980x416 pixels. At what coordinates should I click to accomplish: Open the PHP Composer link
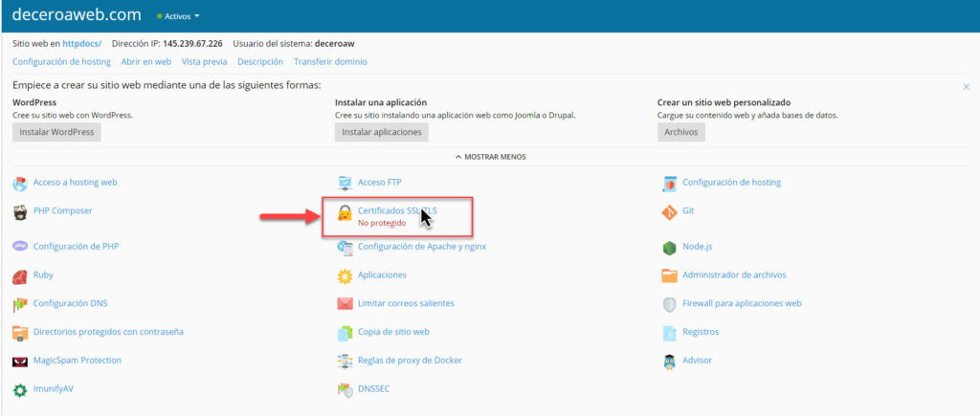click(62, 211)
